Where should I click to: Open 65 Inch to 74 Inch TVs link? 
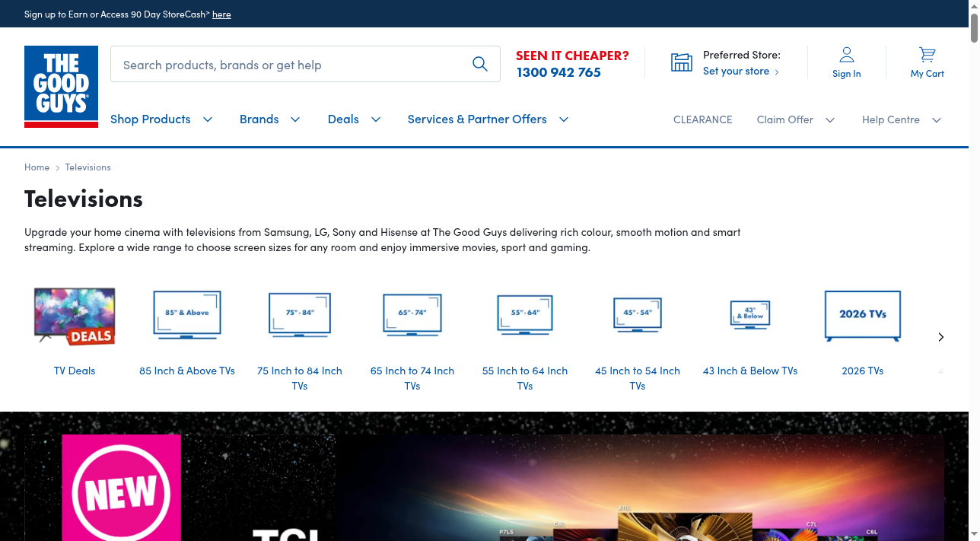click(412, 378)
